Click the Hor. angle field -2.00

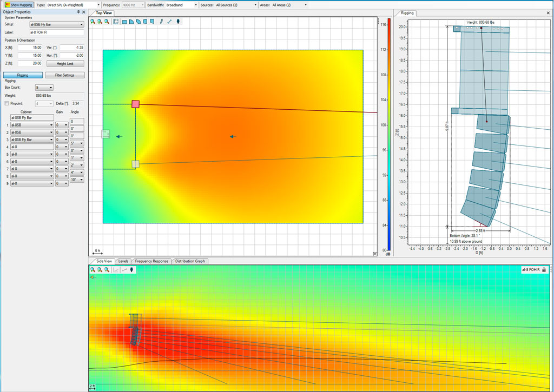(x=72, y=56)
